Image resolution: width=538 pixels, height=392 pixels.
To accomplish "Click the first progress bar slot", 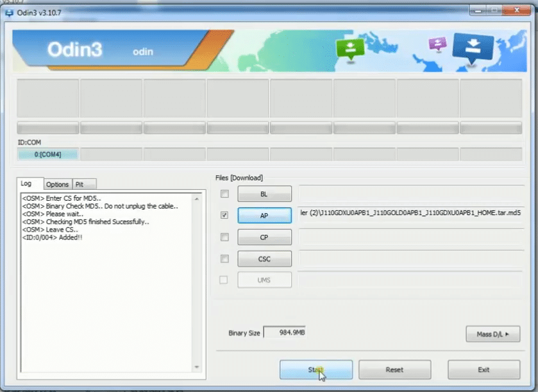I will pos(48,128).
